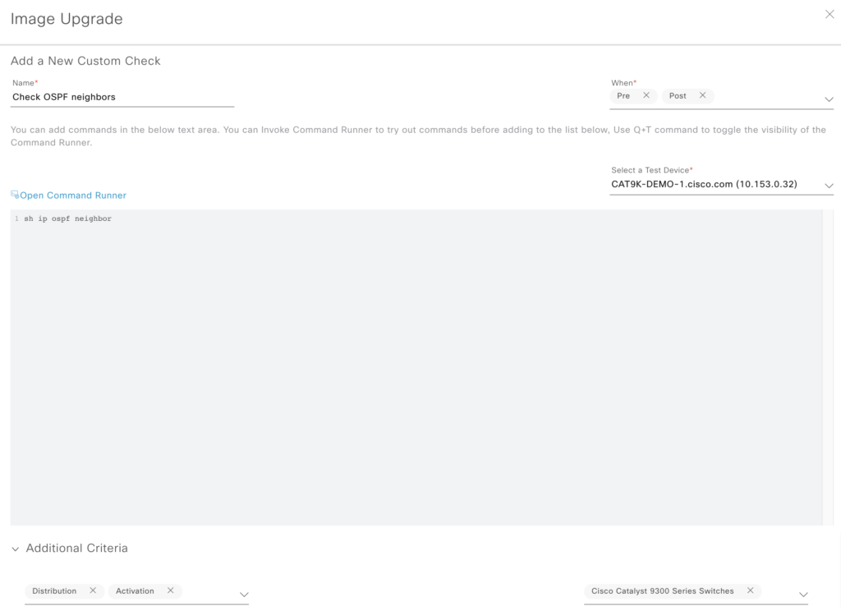Open the Select a Test Device dropdown
The width and height of the screenshot is (841, 616).
(828, 186)
